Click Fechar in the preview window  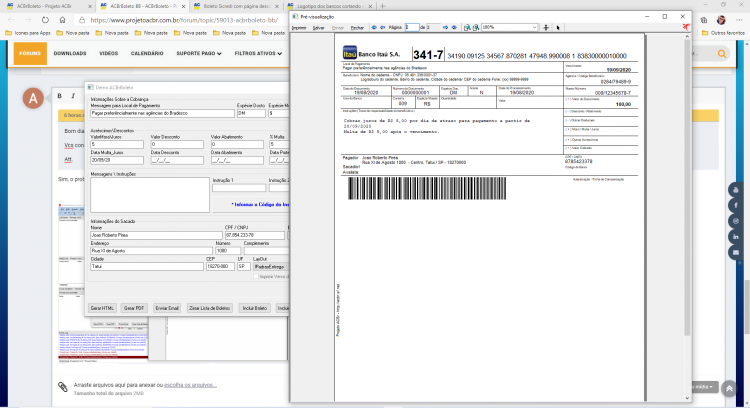click(357, 28)
